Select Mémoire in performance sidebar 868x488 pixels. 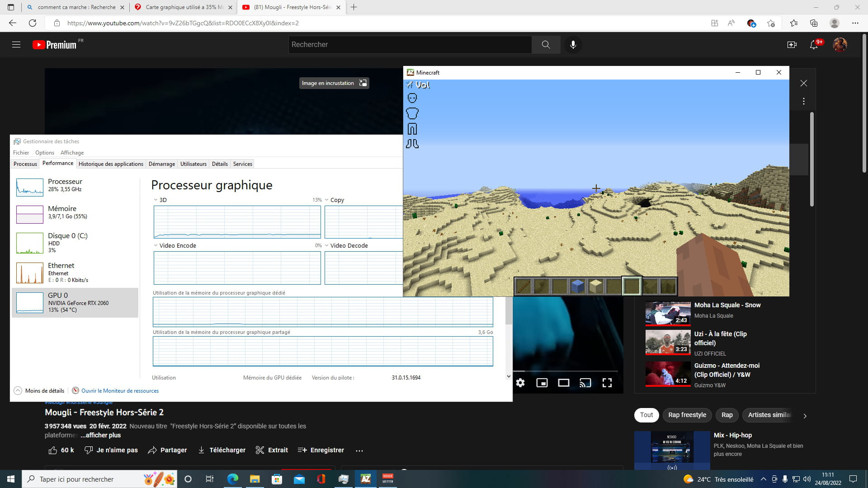[x=75, y=213]
